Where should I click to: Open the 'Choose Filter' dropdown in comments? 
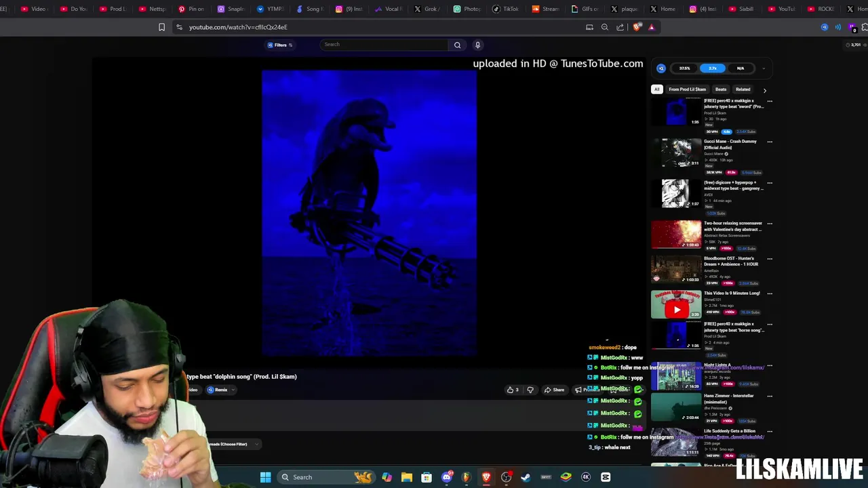click(234, 444)
